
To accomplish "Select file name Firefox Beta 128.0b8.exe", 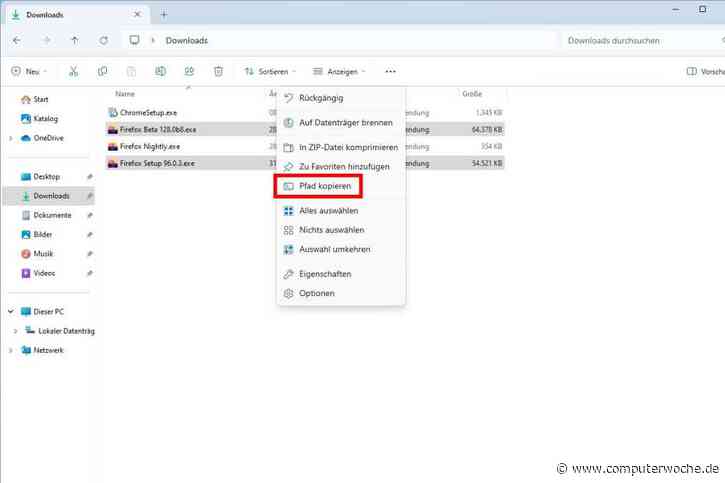I will point(158,130).
